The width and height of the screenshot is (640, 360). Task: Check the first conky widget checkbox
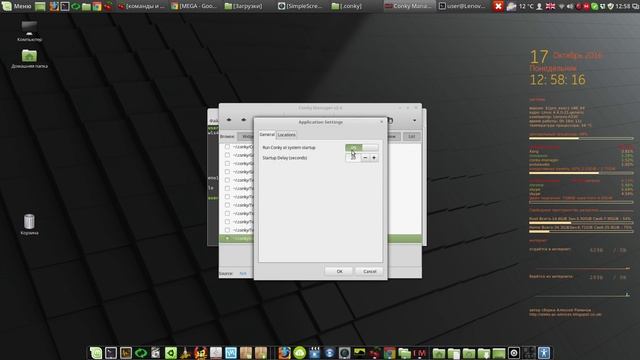pyautogui.click(x=227, y=147)
